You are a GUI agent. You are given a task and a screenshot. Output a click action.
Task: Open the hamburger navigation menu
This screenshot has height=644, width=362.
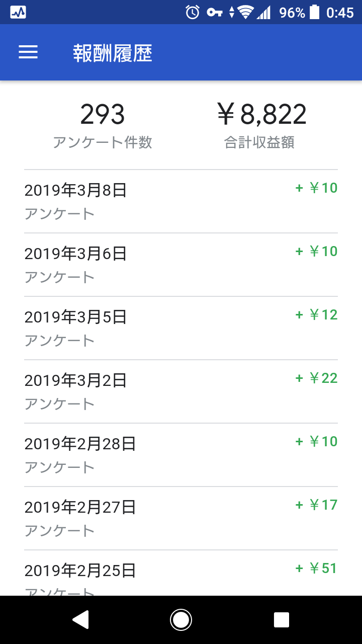[x=28, y=53]
